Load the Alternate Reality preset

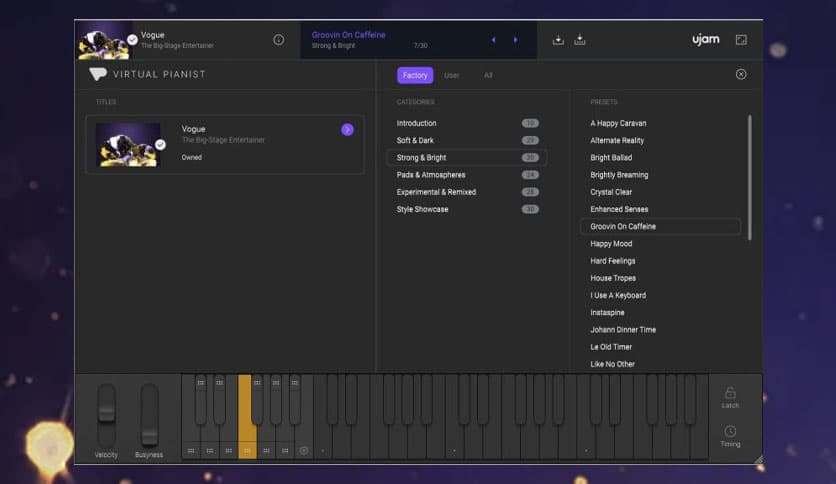click(x=617, y=140)
